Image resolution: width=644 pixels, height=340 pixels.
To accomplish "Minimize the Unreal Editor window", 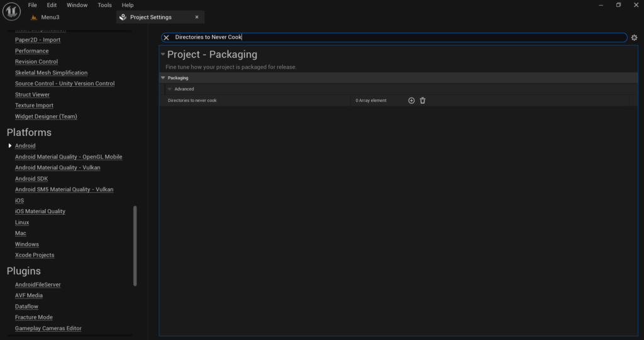I will (x=601, y=5).
